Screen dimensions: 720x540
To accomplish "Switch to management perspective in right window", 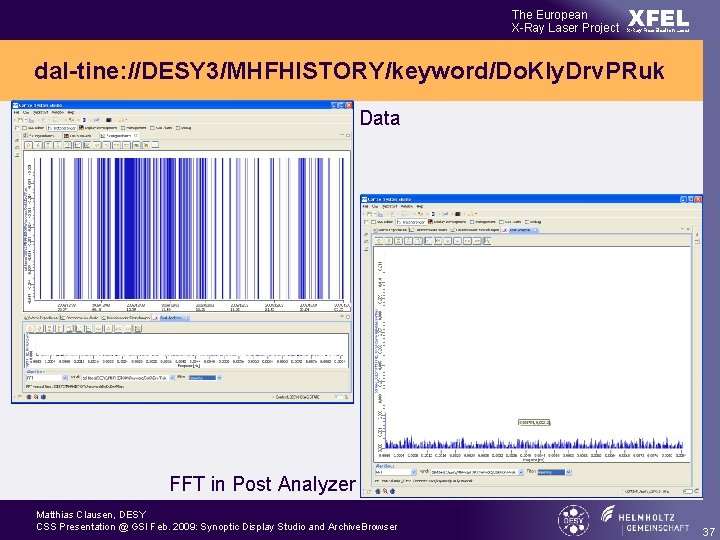I will point(483,222).
